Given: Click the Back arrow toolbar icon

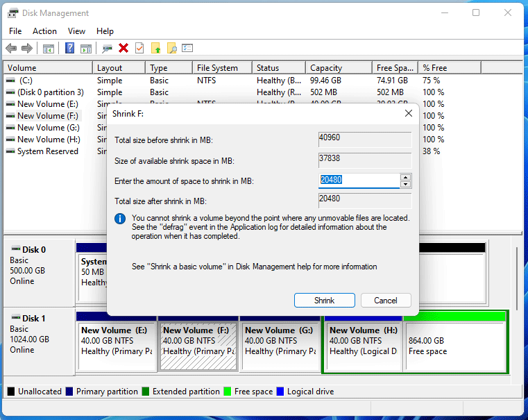Looking at the screenshot, I should click(x=11, y=48).
